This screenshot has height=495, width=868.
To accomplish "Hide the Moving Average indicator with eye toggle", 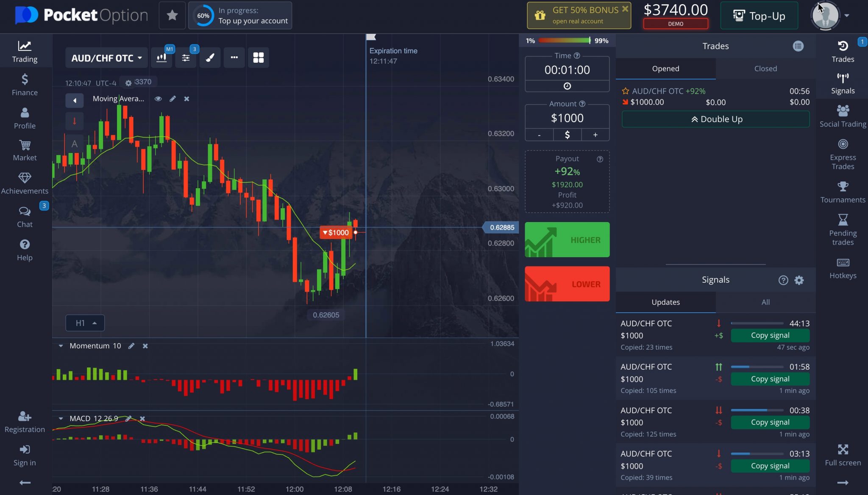I will [158, 98].
